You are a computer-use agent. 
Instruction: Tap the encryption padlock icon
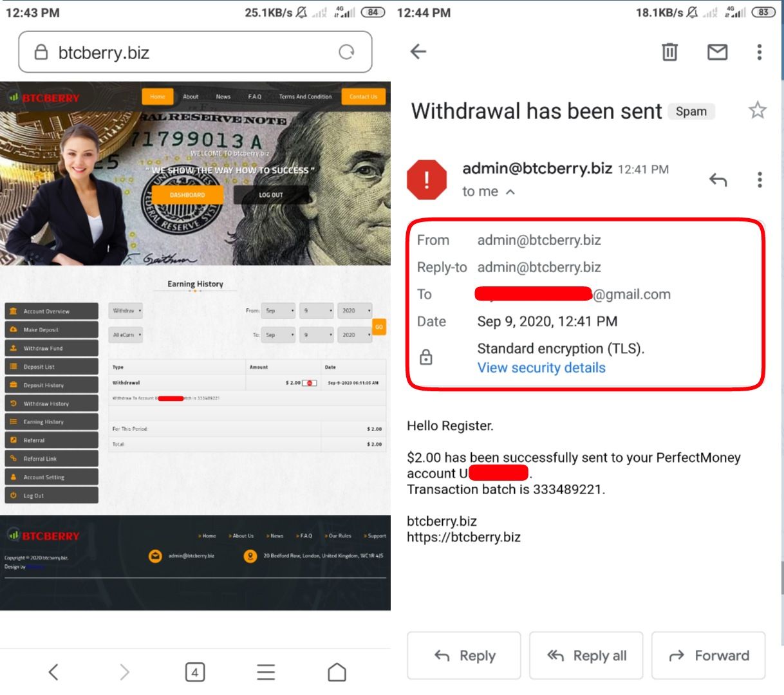click(x=426, y=357)
